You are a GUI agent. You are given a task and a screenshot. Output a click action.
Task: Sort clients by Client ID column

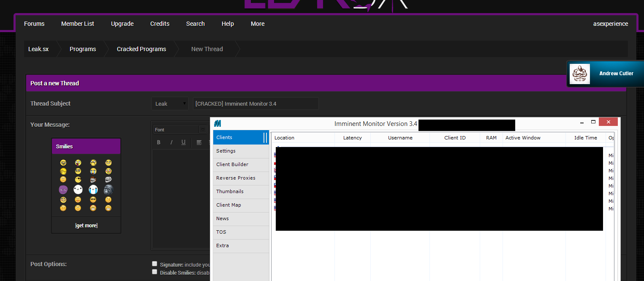[455, 138]
